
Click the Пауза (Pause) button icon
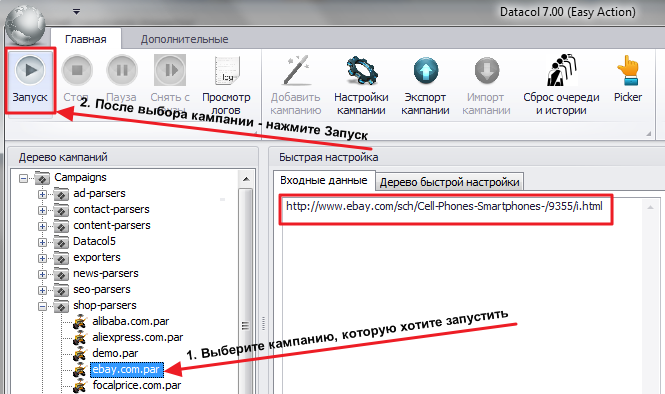point(122,70)
